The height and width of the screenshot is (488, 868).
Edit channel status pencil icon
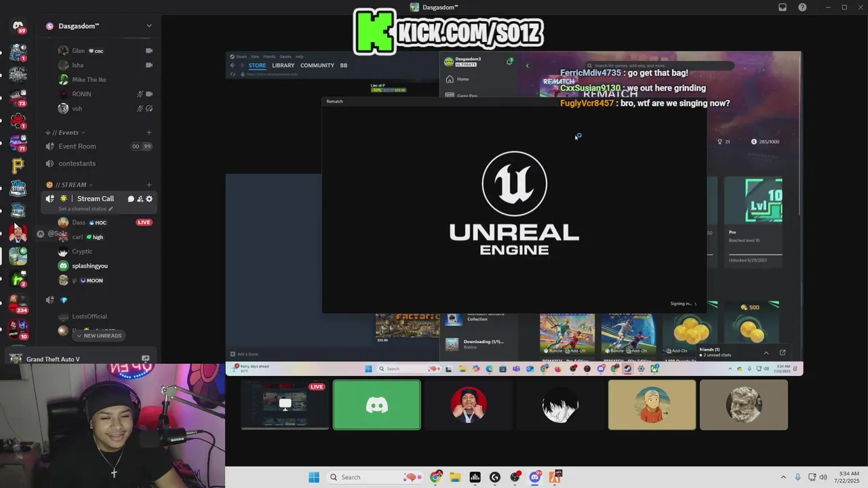(x=111, y=209)
